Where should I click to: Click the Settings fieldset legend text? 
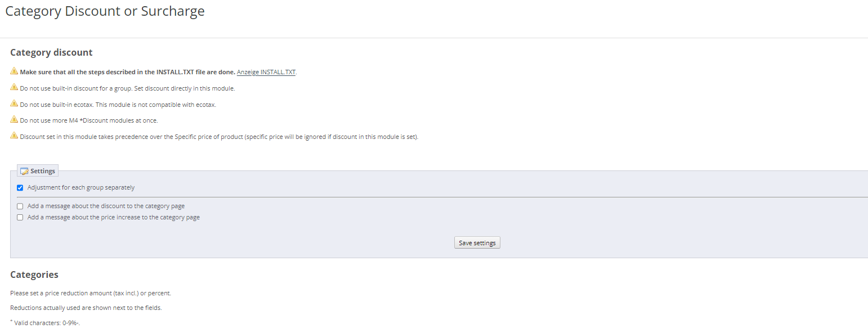click(43, 171)
